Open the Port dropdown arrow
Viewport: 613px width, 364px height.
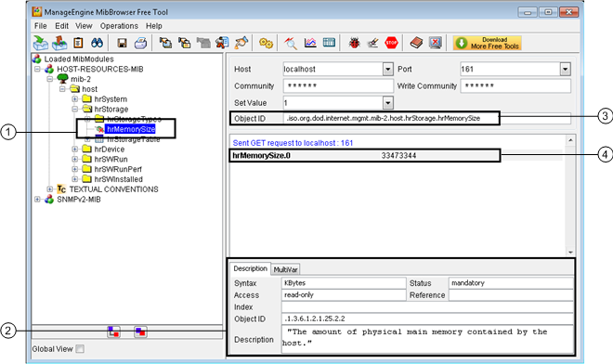coord(565,70)
